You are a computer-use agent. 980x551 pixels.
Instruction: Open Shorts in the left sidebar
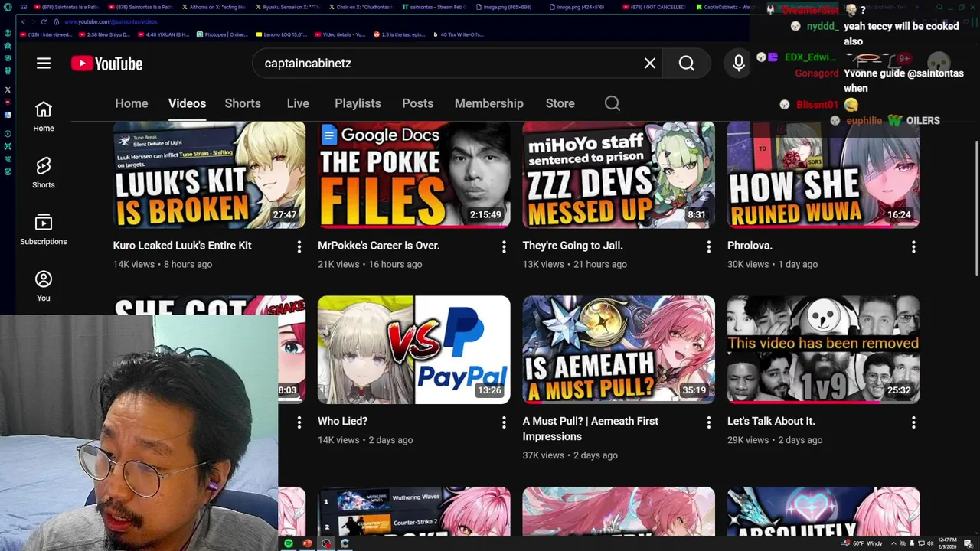coord(44,173)
